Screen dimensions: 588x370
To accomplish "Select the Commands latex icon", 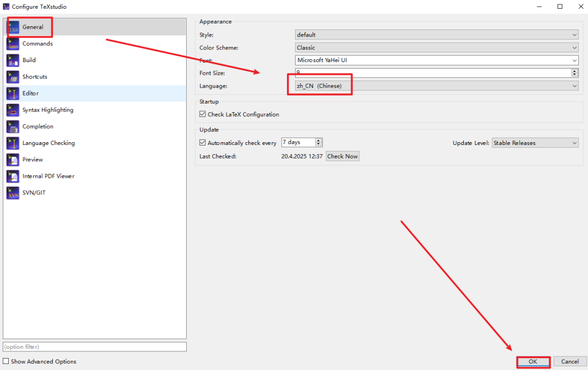I will [x=13, y=44].
